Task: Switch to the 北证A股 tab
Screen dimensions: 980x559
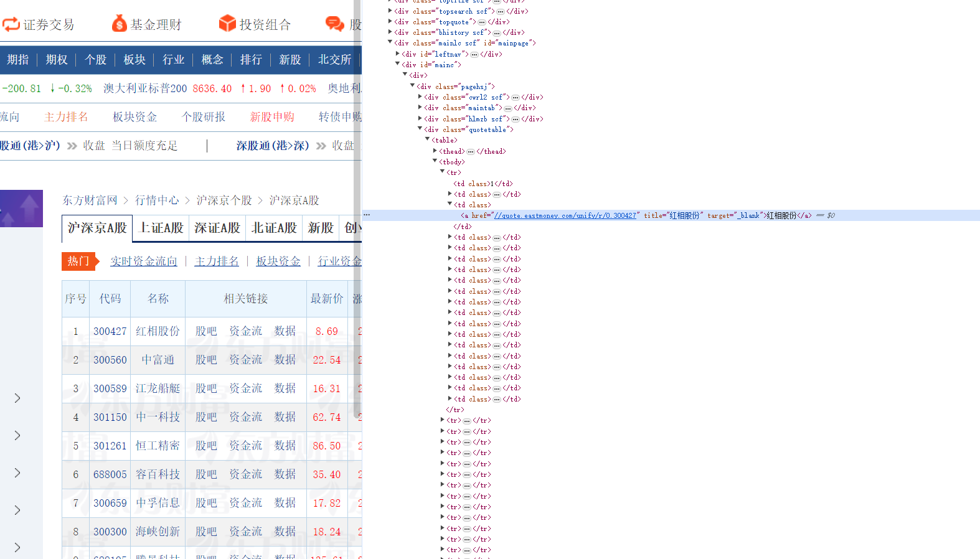Action: [x=274, y=228]
